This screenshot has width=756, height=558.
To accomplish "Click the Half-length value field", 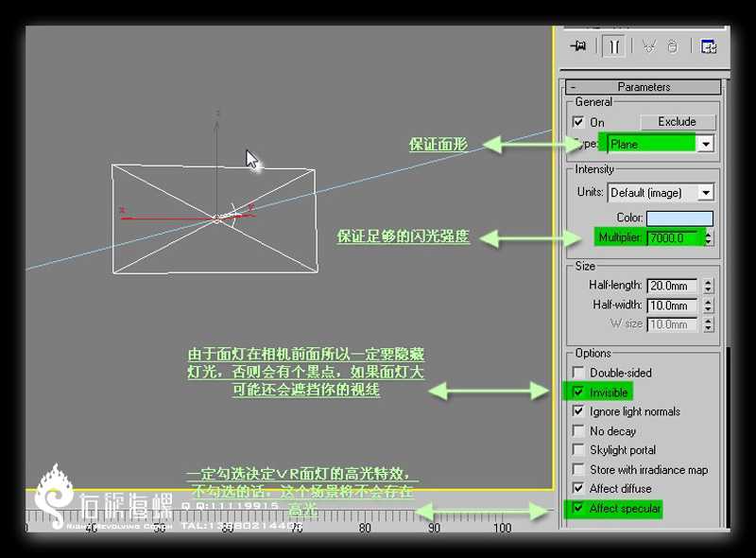I will click(671, 286).
